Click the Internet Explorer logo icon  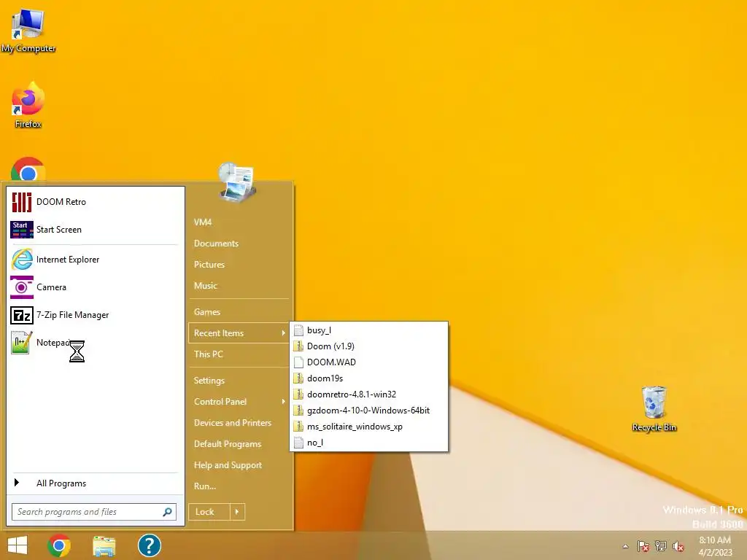click(22, 260)
